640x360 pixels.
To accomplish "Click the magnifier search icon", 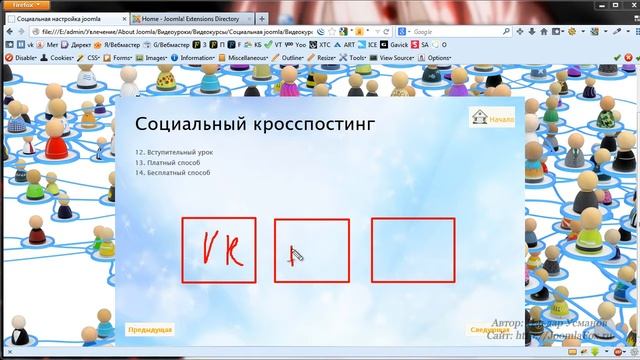I will pos(506,31).
